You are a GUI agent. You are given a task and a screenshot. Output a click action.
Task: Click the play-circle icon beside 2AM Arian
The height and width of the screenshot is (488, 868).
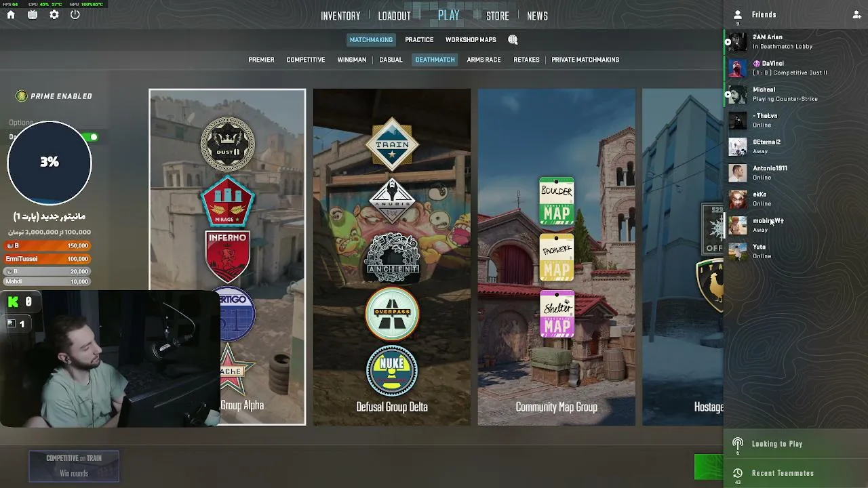(x=728, y=42)
